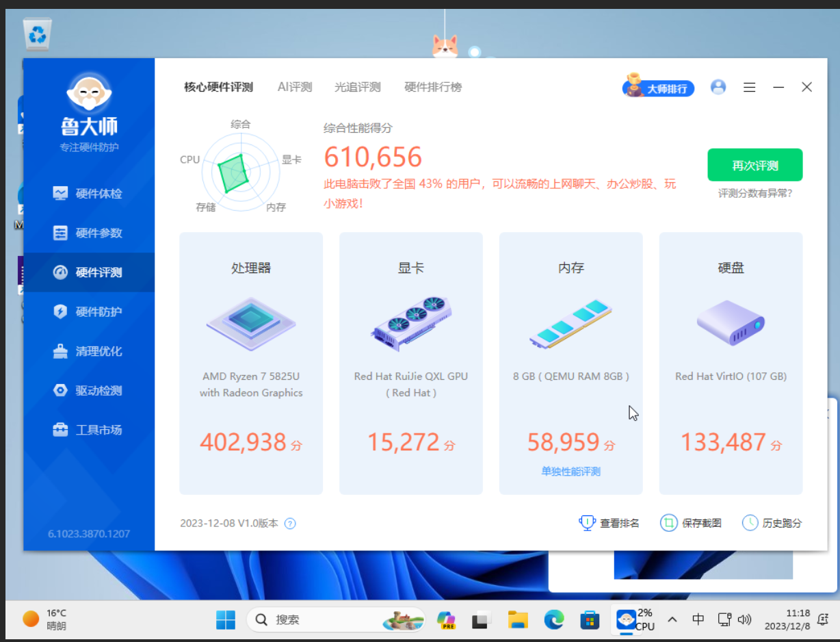Open the 16°C 晴朗 weather widget
Screen dimensions: 840x642
point(45,620)
